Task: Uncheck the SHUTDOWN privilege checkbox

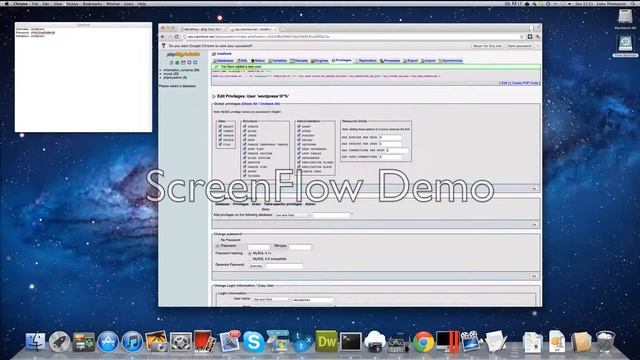Action: (x=299, y=144)
